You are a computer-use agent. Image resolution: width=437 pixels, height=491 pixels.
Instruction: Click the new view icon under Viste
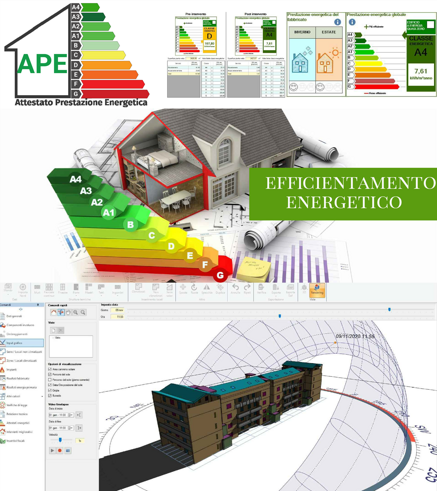point(53,330)
